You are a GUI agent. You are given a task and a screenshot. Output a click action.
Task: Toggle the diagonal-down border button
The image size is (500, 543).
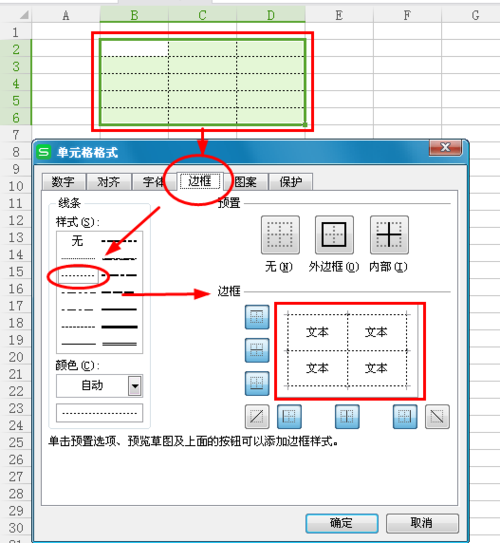click(x=437, y=417)
